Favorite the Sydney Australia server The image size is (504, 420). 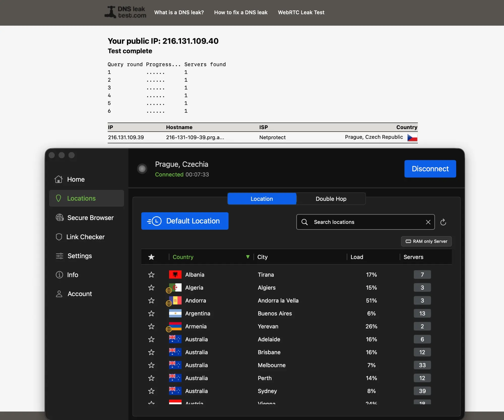click(x=151, y=391)
